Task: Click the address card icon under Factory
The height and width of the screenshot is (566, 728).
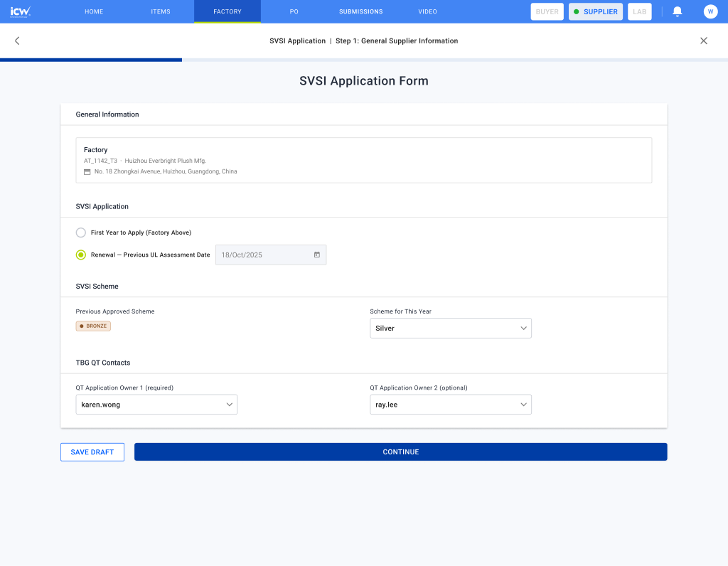Action: point(87,172)
